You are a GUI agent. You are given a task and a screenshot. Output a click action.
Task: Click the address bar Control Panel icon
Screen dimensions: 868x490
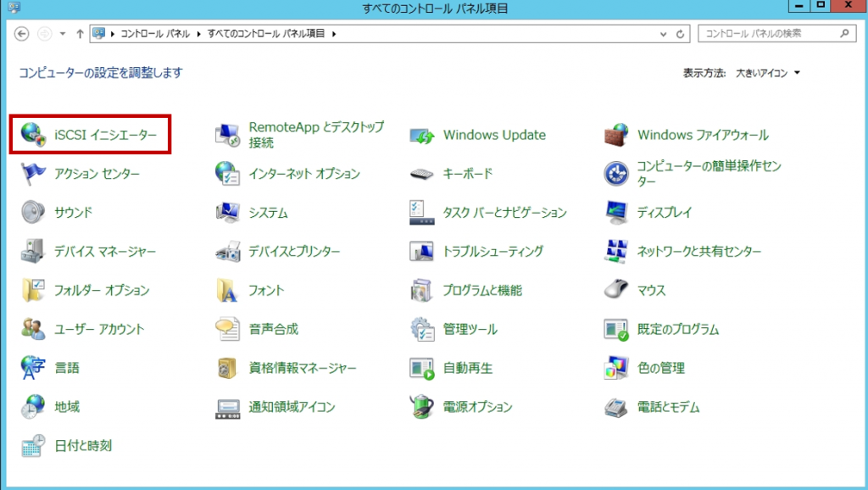[98, 33]
